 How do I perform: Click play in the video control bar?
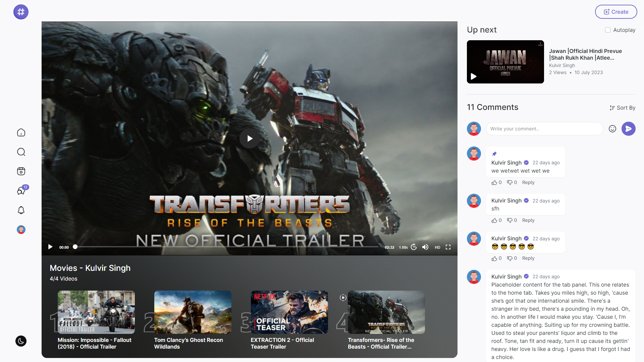(50, 247)
